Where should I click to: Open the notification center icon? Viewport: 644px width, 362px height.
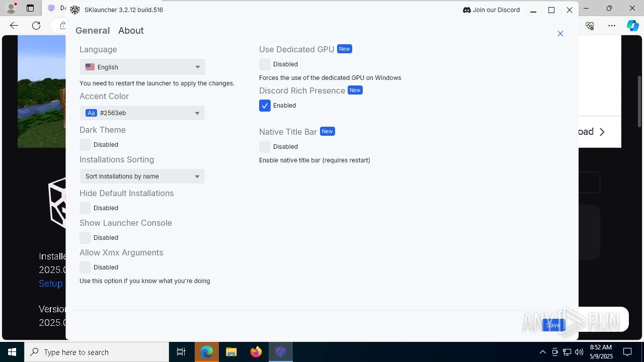[x=627, y=352]
